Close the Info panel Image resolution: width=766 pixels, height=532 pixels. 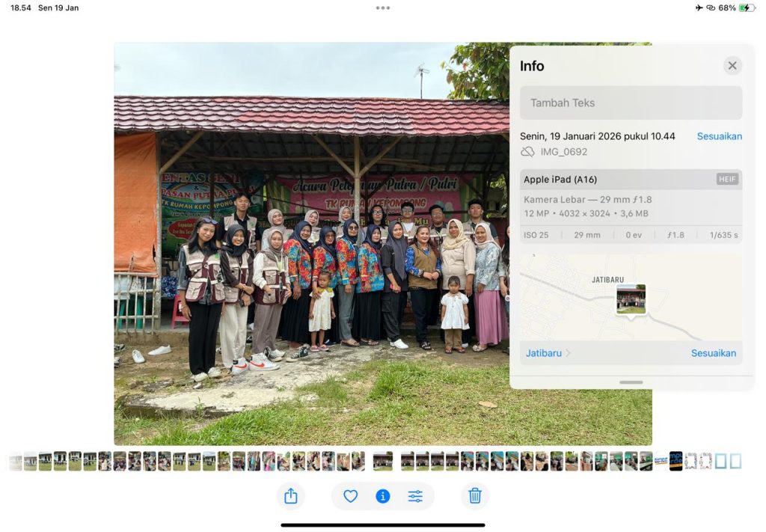point(732,66)
